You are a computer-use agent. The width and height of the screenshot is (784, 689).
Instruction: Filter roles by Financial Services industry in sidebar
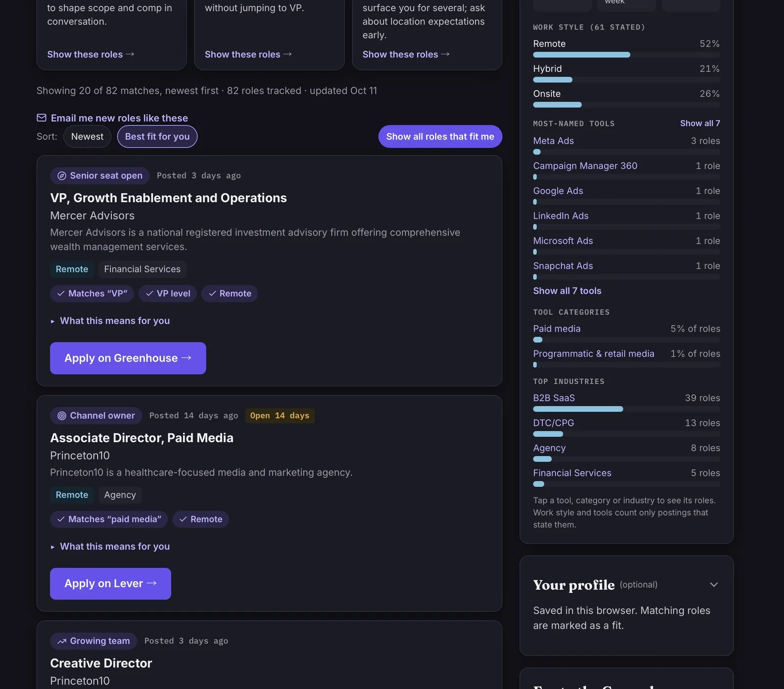point(572,473)
